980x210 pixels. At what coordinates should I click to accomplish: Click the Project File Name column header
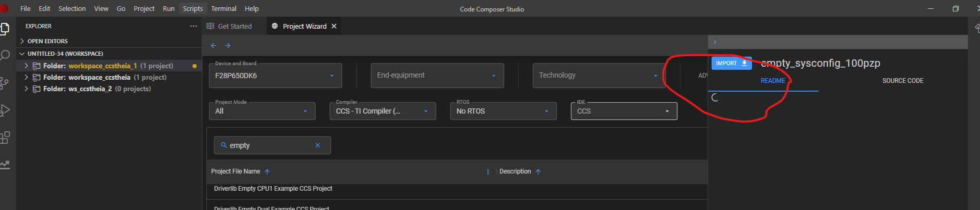coord(235,171)
